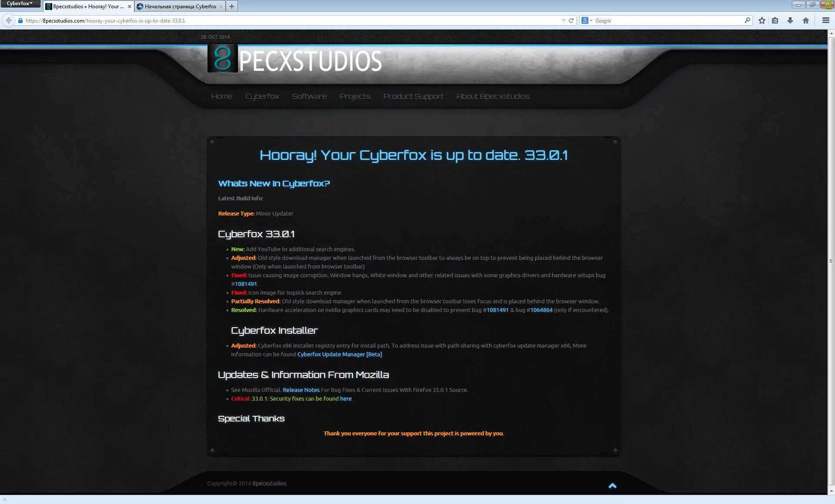Open the downloads panel icon

[791, 20]
